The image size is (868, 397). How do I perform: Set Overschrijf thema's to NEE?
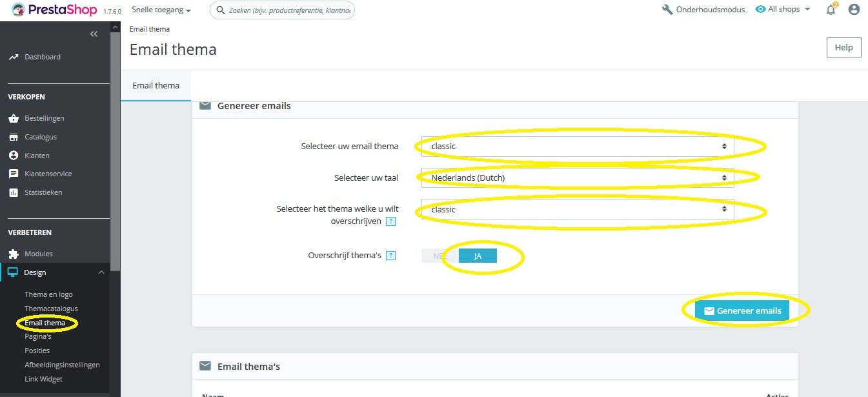(439, 256)
